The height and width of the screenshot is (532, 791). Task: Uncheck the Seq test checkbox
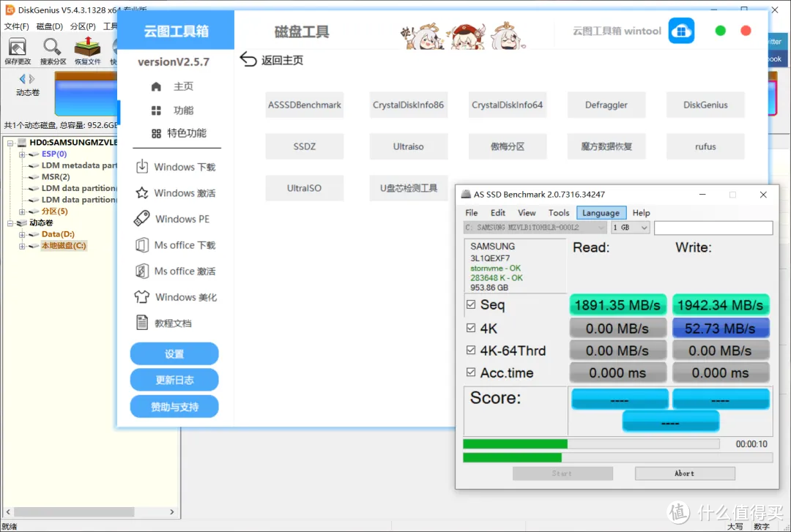coord(471,304)
